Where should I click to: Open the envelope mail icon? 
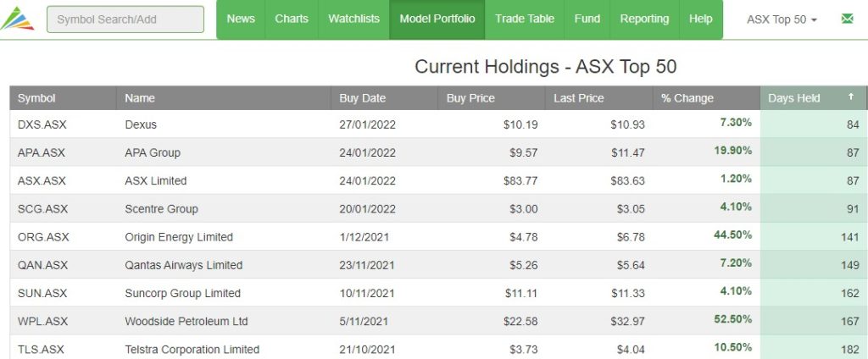847,19
